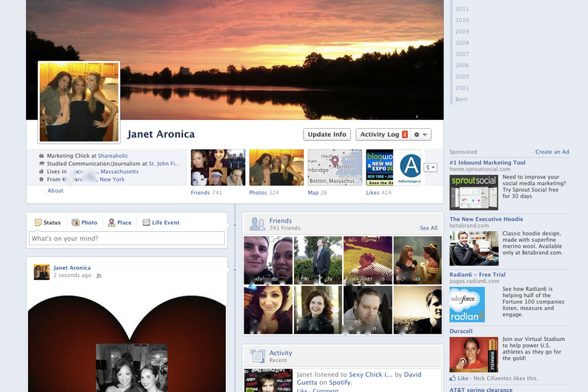Click the New York hometown link
This screenshot has height=392, width=588.
click(x=112, y=179)
